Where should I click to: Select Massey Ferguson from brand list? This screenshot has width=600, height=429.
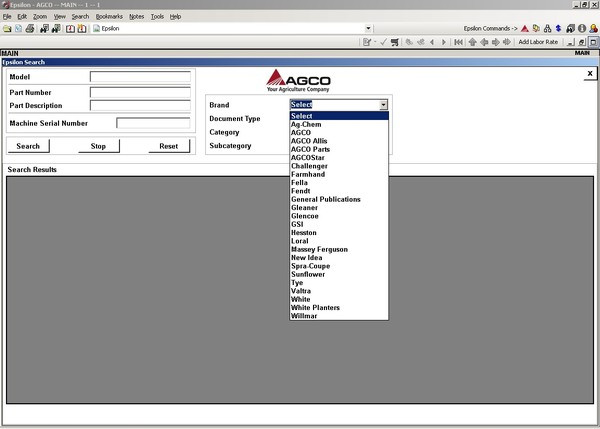320,249
